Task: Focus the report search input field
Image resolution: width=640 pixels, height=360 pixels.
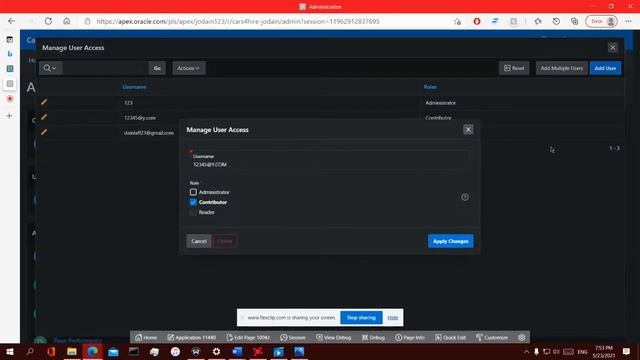Action: tap(105, 68)
